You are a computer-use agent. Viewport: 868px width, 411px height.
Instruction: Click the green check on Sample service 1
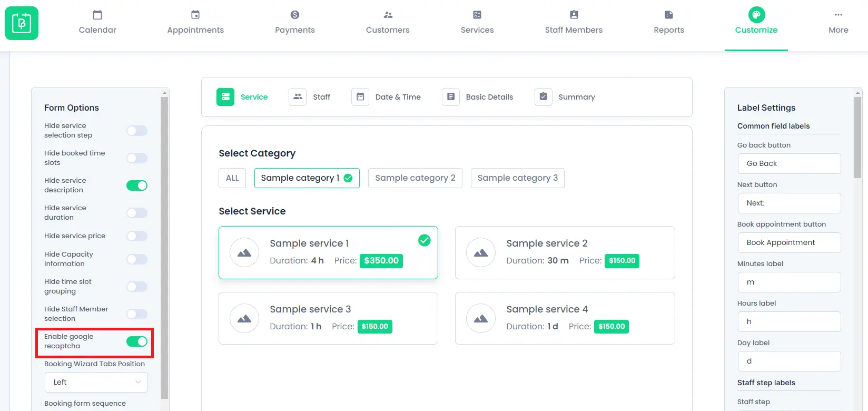tap(424, 240)
